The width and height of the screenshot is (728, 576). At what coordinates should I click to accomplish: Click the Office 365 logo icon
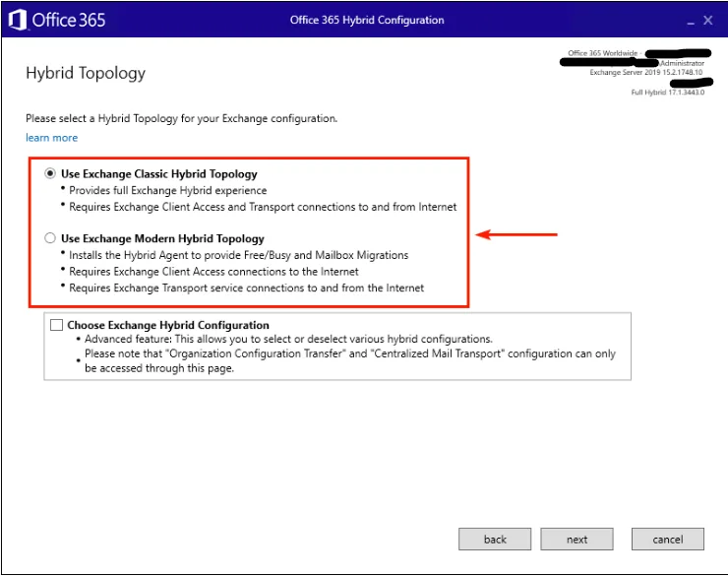(17, 20)
